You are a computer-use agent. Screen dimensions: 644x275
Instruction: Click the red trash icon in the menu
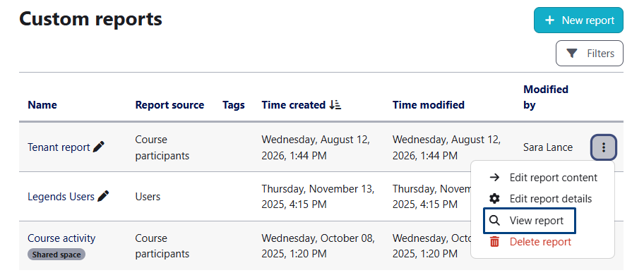pos(495,242)
